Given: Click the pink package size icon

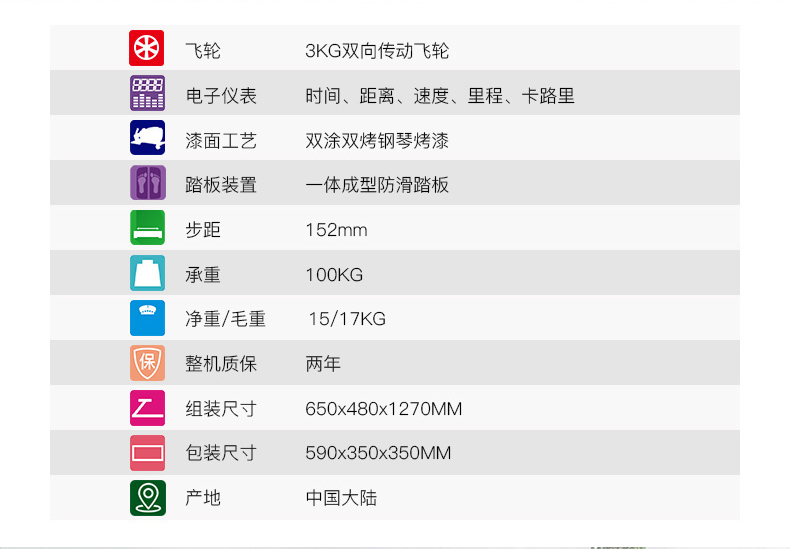Looking at the screenshot, I should (147, 452).
